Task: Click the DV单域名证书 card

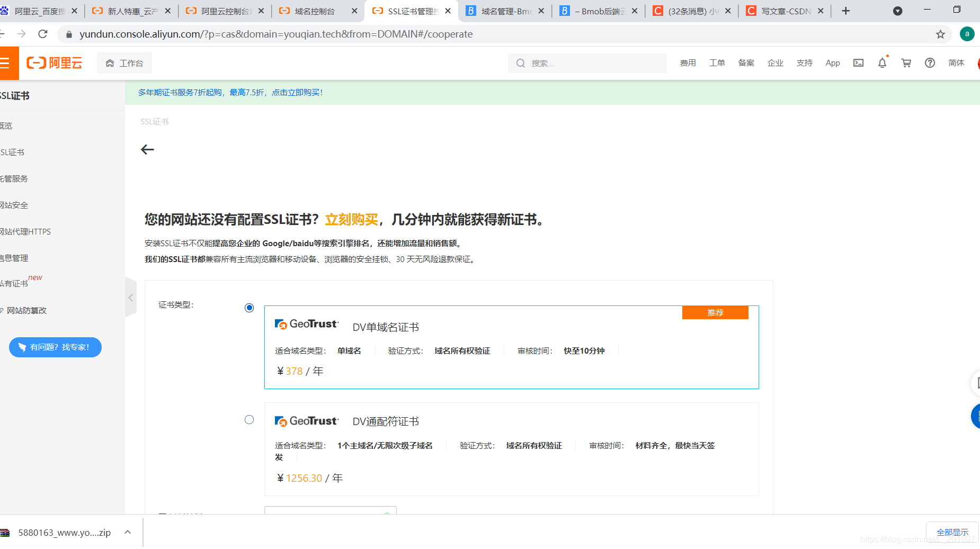Action: [512, 347]
